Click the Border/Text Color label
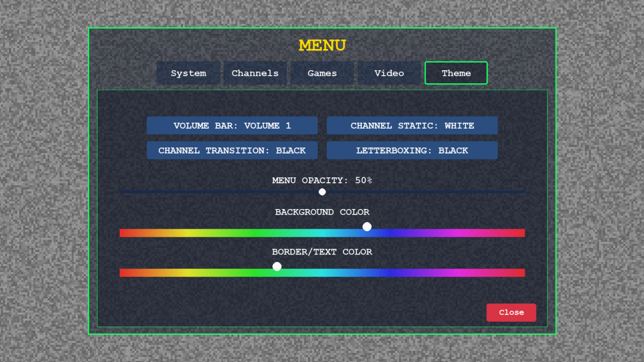 322,252
